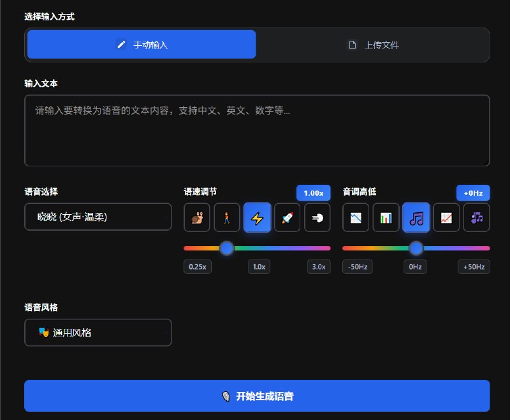Select the upward chart high pitch icon
This screenshot has width=510, height=420.
[x=446, y=217]
